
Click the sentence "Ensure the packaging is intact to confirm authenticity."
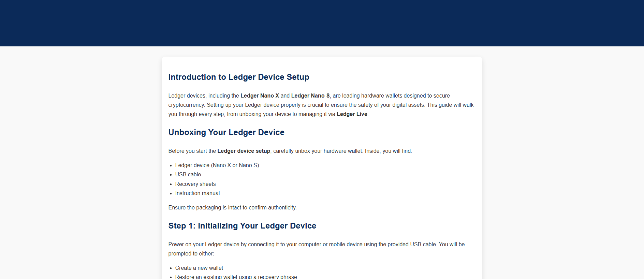click(x=233, y=208)
